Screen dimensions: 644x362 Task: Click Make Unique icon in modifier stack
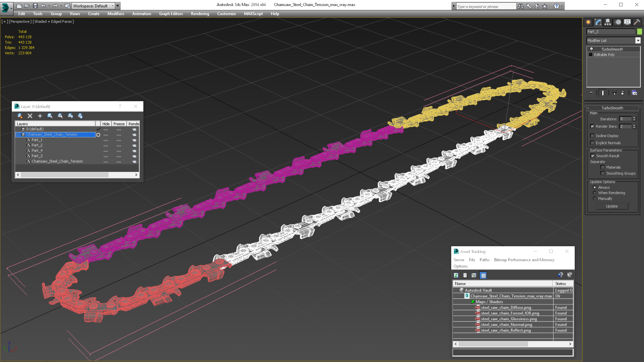pos(614,93)
